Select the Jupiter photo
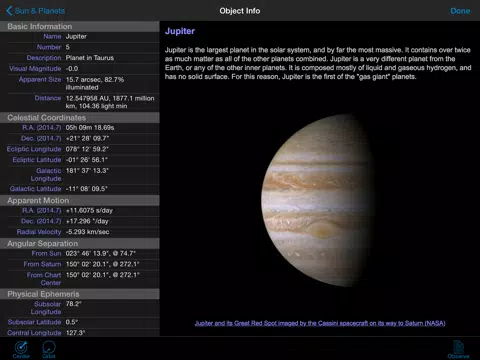480x360 pixels. (317, 200)
